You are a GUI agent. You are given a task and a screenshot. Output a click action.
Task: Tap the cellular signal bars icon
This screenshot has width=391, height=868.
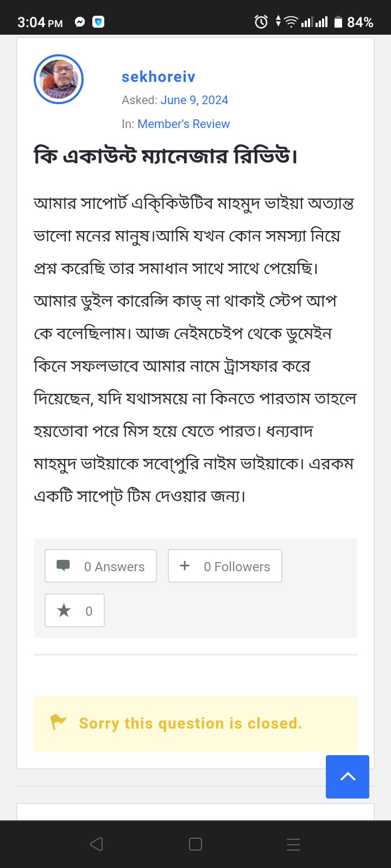314,22
